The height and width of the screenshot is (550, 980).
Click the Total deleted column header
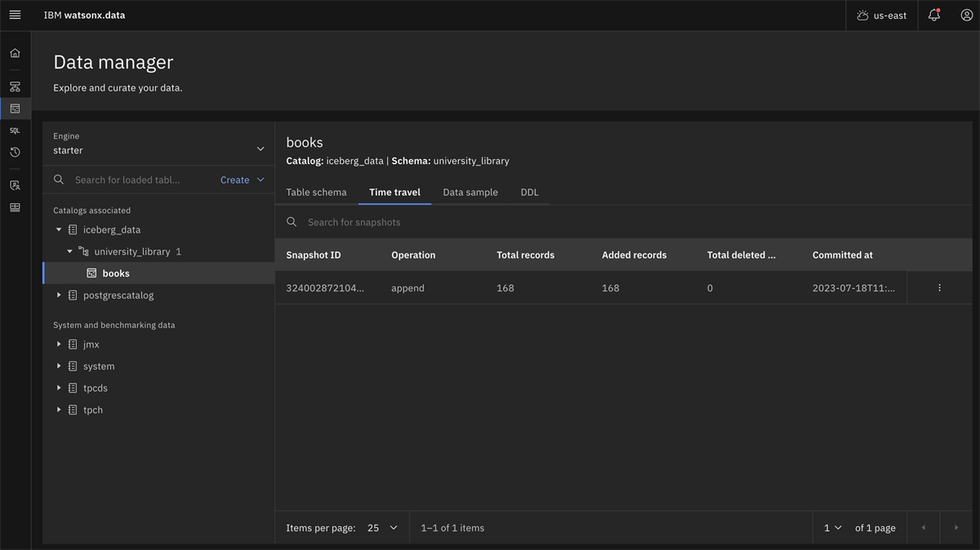742,255
